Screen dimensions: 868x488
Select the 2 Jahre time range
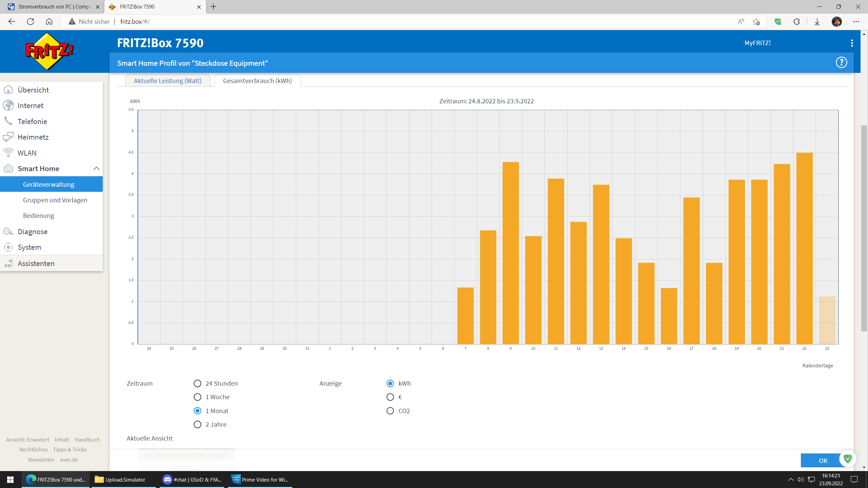197,424
